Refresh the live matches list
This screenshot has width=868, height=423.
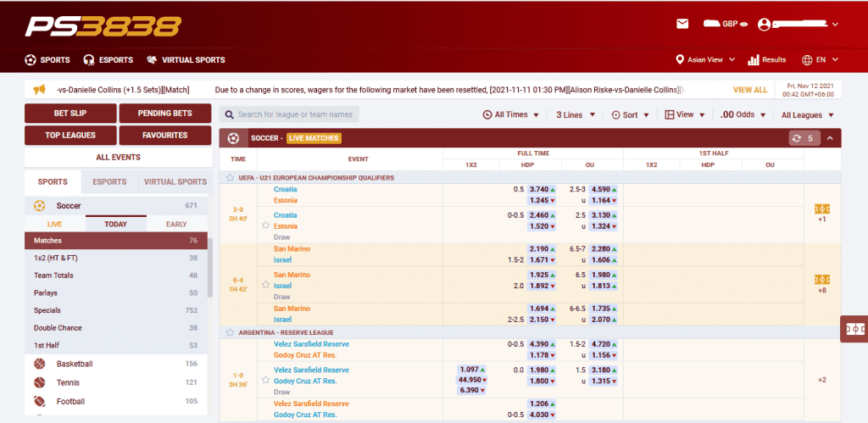coord(802,138)
